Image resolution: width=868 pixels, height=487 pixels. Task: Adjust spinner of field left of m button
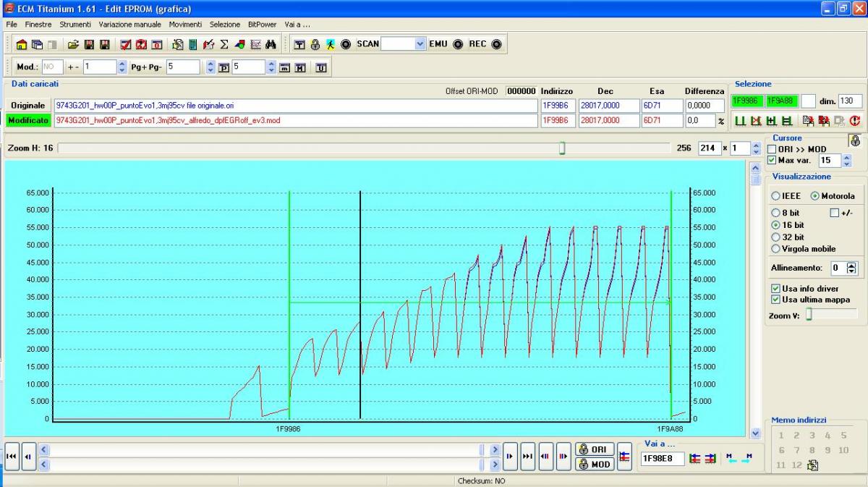271,67
